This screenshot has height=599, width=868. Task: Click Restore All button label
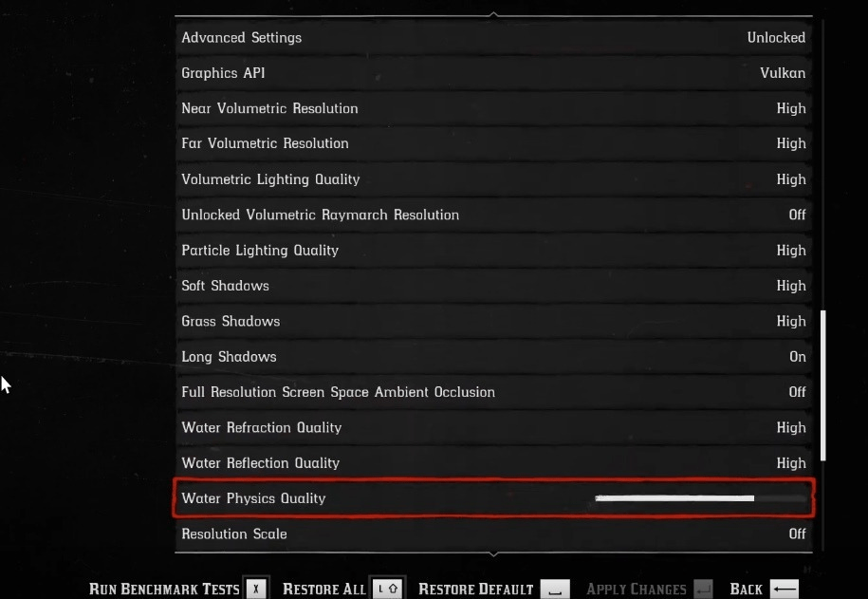[x=324, y=589]
